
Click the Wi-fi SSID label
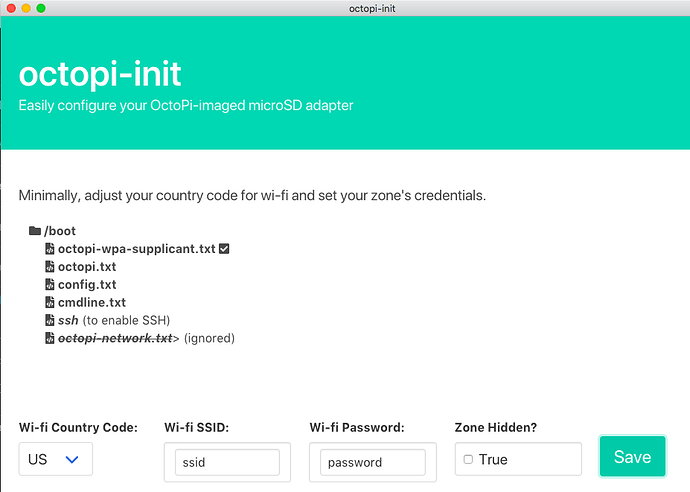click(x=197, y=427)
